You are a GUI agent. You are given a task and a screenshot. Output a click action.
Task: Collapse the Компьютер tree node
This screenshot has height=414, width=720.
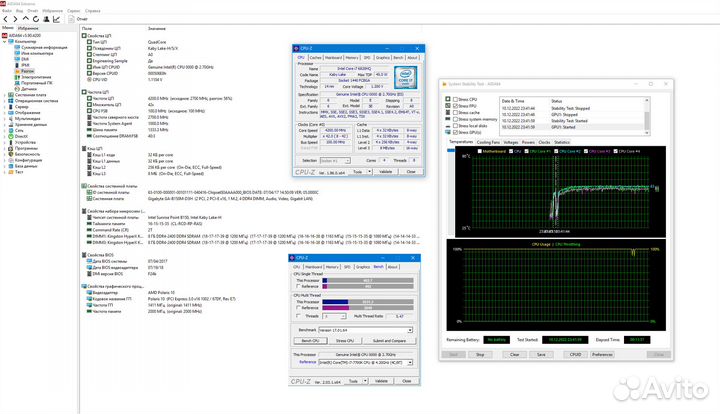click(5, 41)
